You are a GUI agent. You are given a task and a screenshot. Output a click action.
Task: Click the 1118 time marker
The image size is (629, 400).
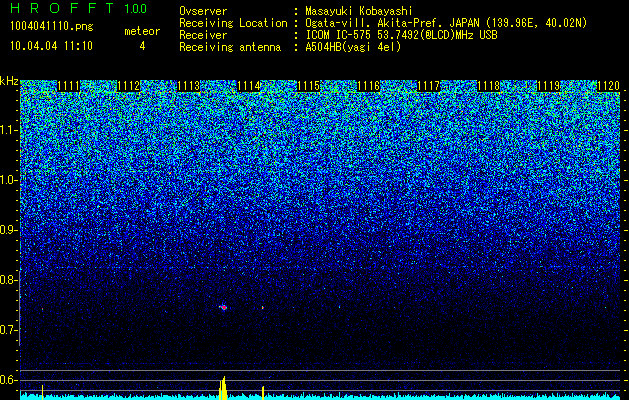tap(489, 86)
